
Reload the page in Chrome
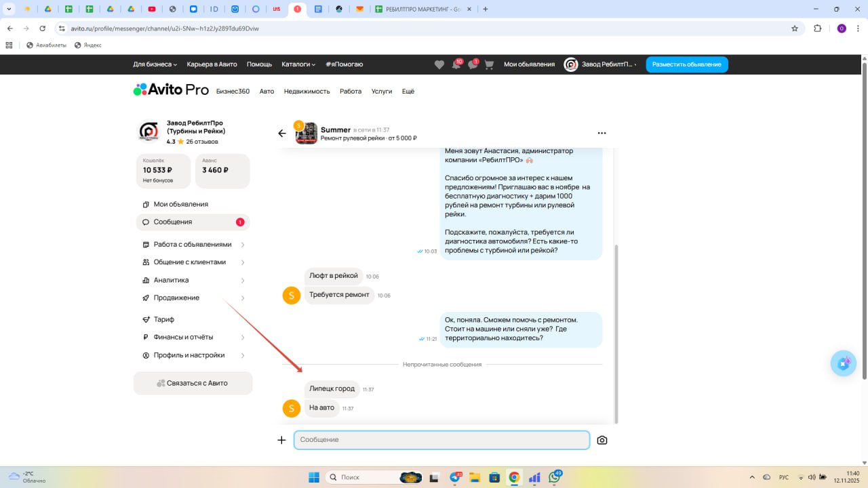[x=43, y=28]
